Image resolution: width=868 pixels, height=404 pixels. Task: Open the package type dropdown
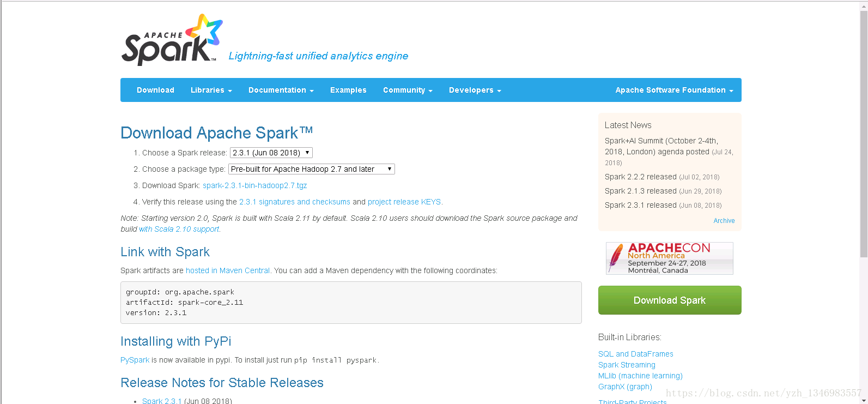tap(312, 169)
